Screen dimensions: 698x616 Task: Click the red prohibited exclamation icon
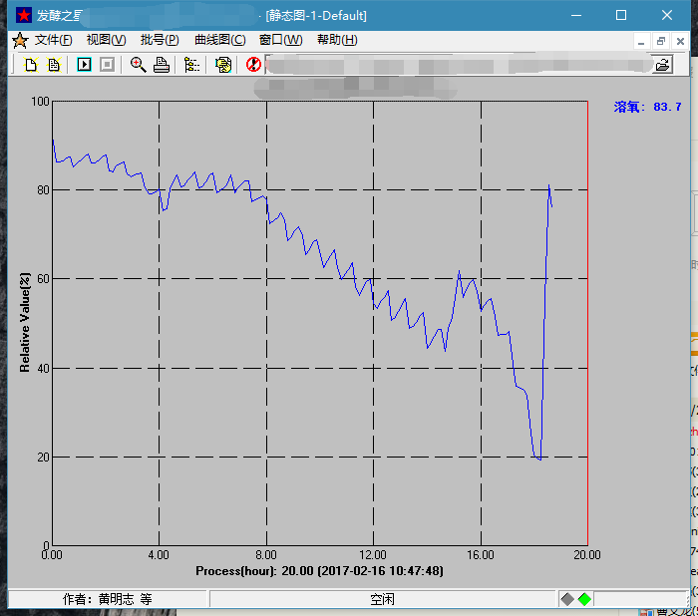[x=253, y=65]
